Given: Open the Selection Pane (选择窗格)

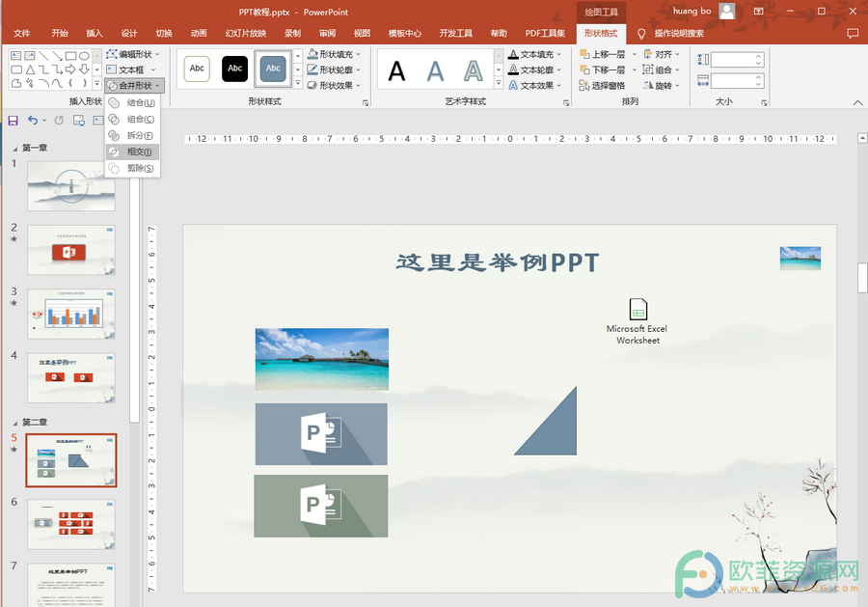Looking at the screenshot, I should coord(602,85).
